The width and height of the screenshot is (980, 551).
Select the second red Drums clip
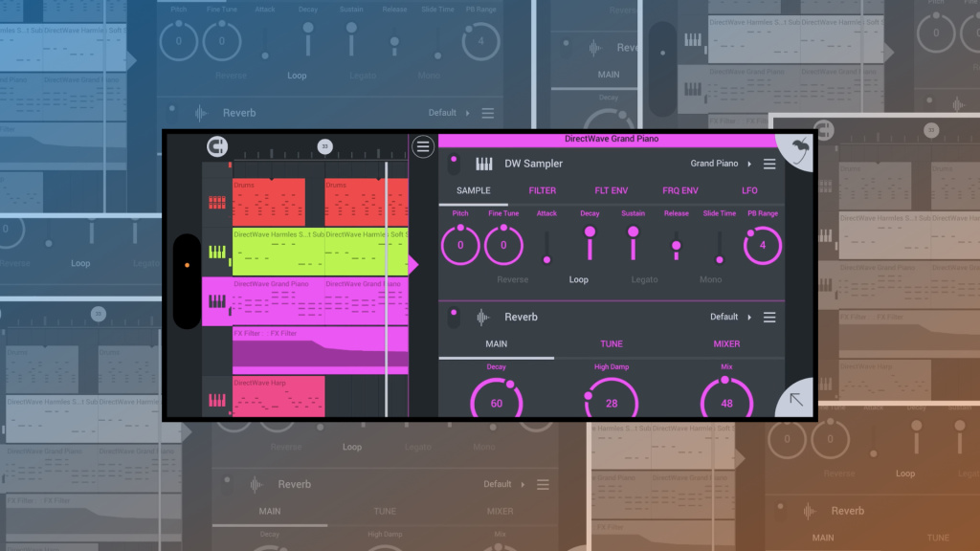[x=367, y=203]
